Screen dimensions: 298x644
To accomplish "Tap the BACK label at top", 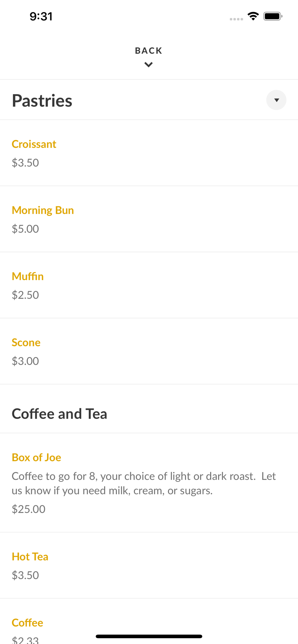I will (x=148, y=51).
